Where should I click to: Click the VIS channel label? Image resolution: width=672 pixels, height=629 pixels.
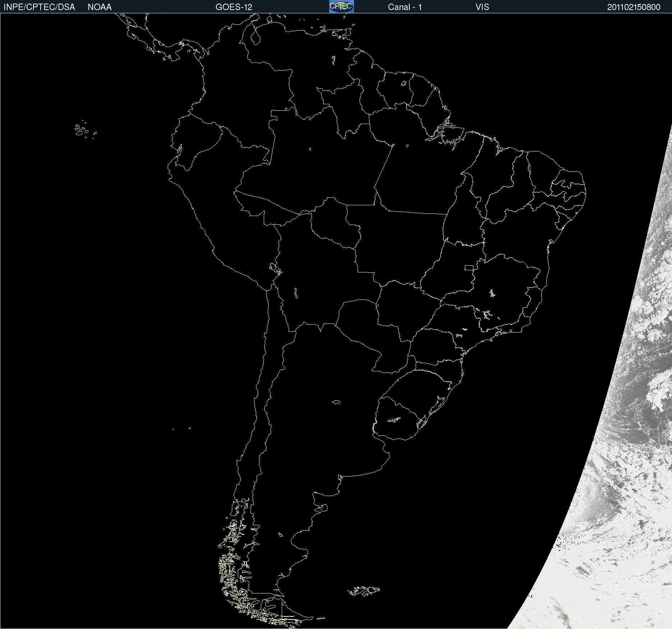482,7
